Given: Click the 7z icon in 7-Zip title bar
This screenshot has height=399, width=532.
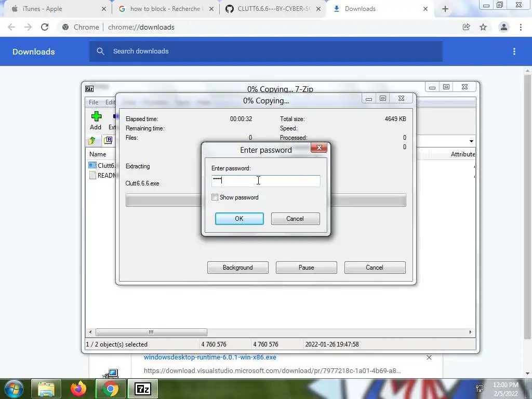Looking at the screenshot, I should coord(89,89).
